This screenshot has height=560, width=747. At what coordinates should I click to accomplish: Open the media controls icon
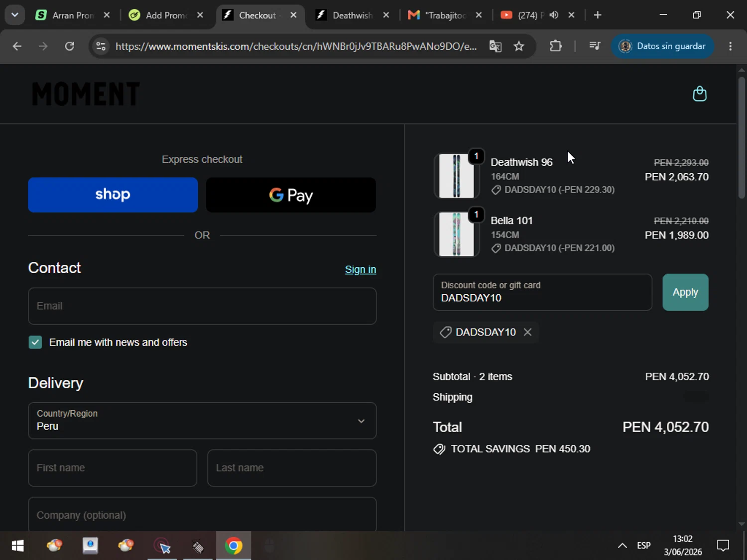pyautogui.click(x=595, y=46)
